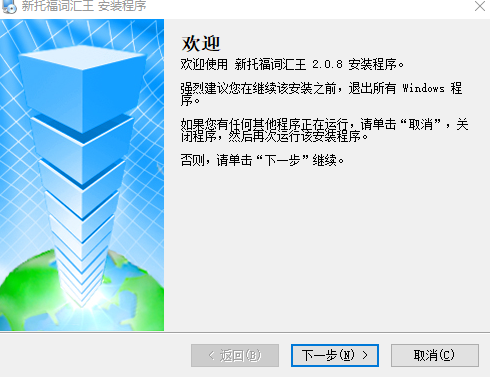Click the 2.0.8 version number text
This screenshot has width=490, height=377.
coord(327,64)
